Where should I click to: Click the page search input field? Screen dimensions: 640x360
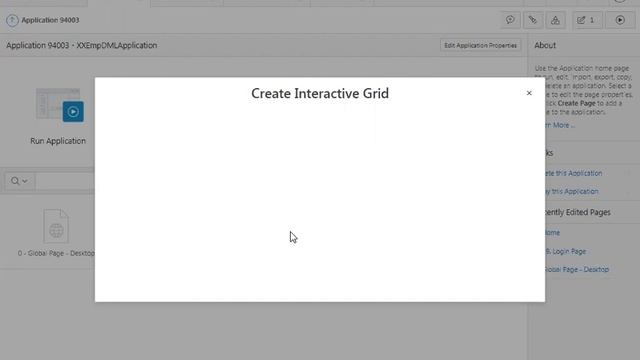(65, 181)
